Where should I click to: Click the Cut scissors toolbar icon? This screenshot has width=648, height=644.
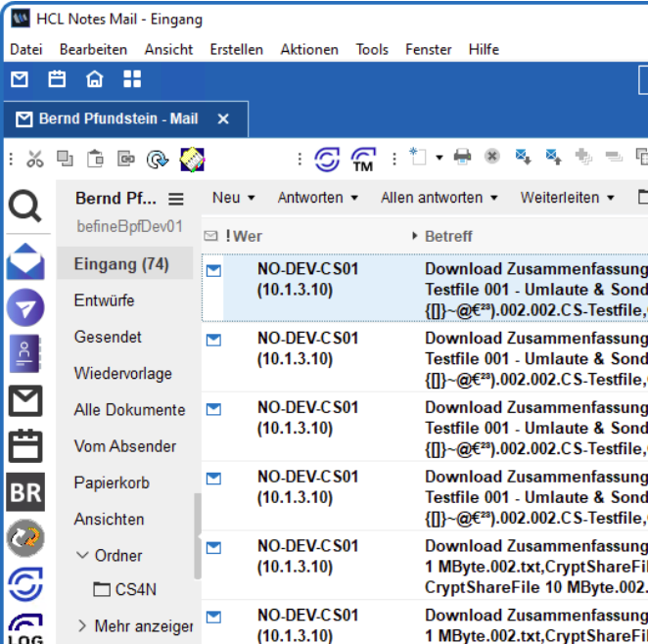click(x=34, y=159)
